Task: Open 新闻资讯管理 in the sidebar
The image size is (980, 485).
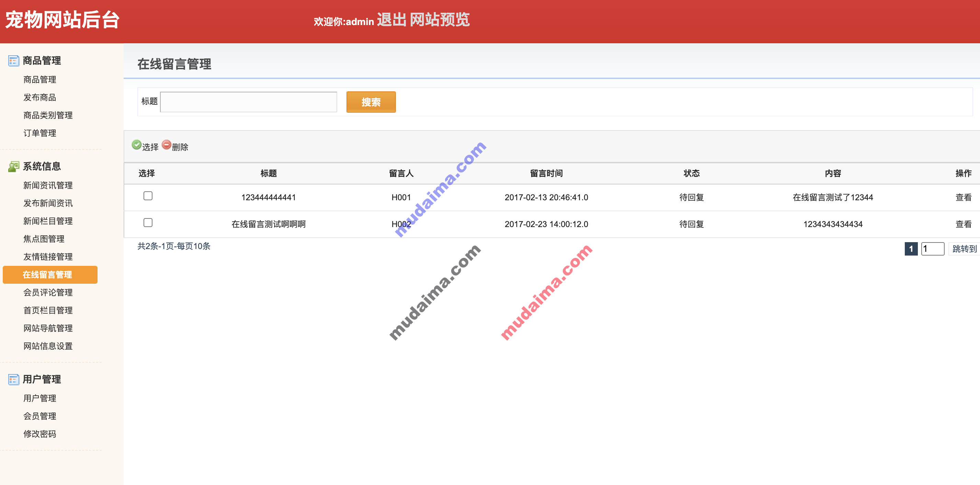Action: coord(48,185)
